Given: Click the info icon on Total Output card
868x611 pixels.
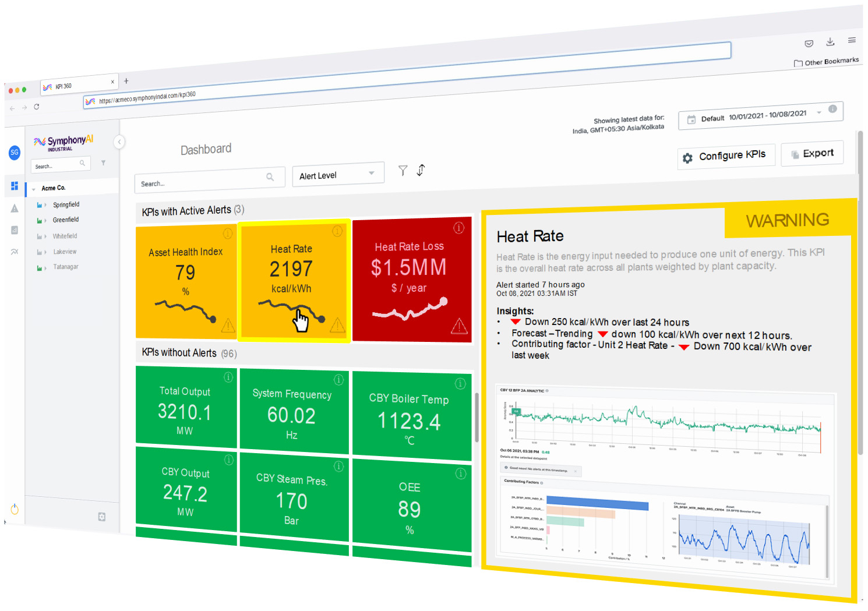Looking at the screenshot, I should [x=228, y=377].
